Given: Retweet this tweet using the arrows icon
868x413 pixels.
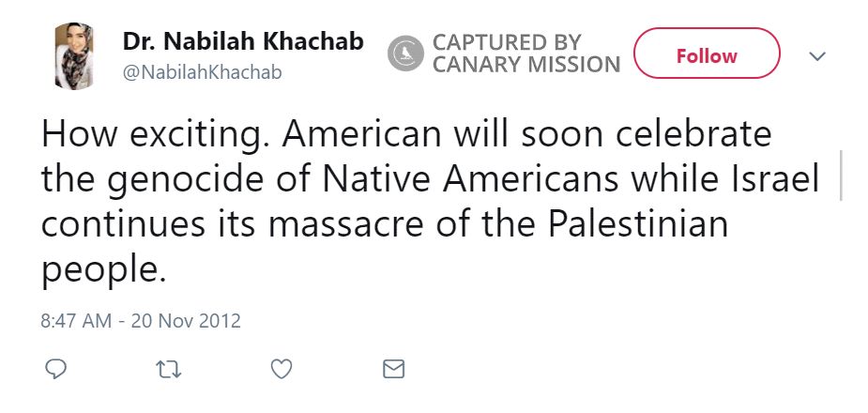Looking at the screenshot, I should tap(168, 369).
